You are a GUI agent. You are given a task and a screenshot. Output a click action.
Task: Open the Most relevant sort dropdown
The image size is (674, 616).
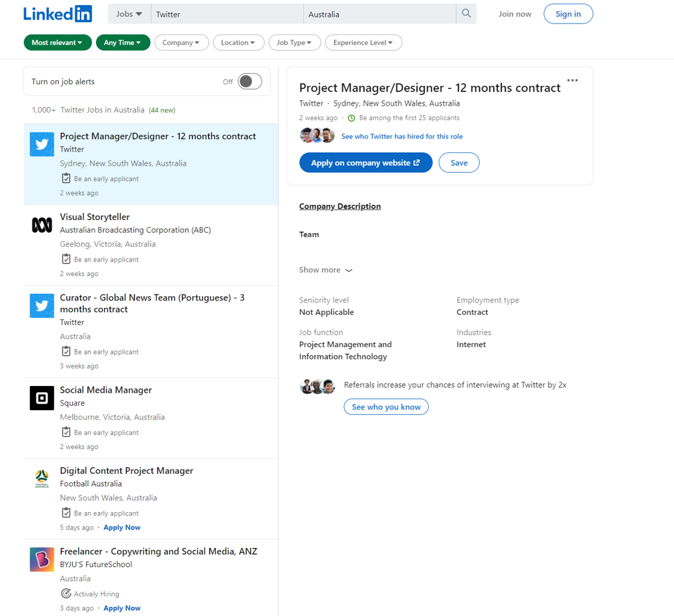(x=58, y=43)
